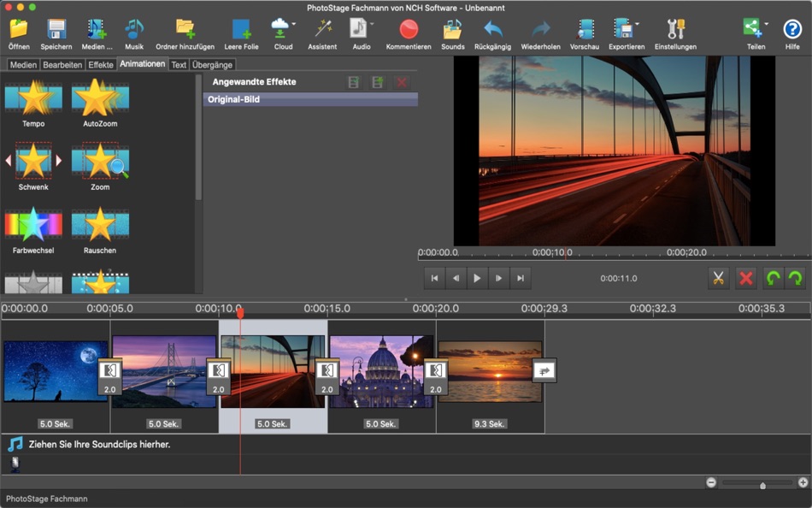The width and height of the screenshot is (812, 508).
Task: Delete applied effect with red X
Action: pos(402,82)
